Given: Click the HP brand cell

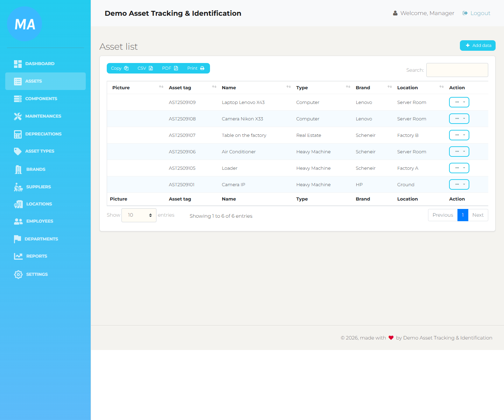Looking at the screenshot, I should 359,185.
